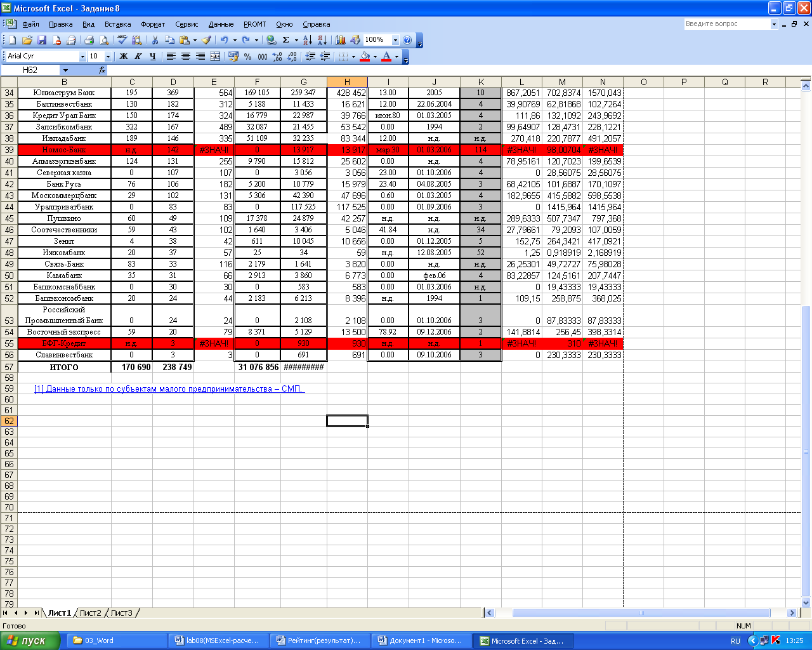
Task: Launch the Chart Wizard icon
Action: pos(341,40)
